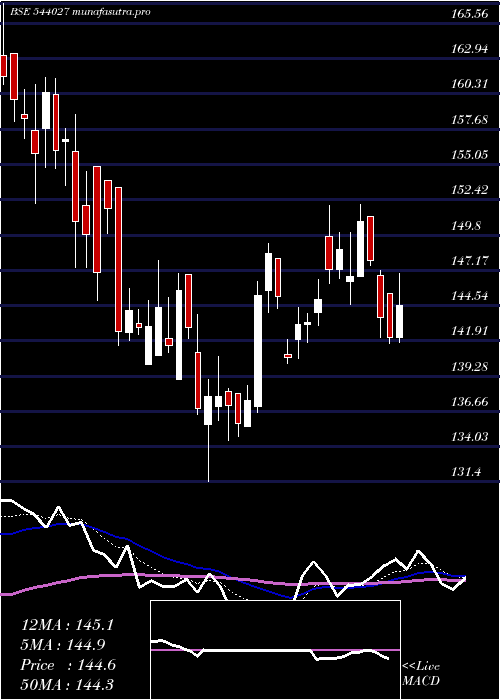The height and width of the screenshot is (700, 500).
Task: Click the 'BSE 544027 munafasutra.pro' chart title
Action: point(80,12)
